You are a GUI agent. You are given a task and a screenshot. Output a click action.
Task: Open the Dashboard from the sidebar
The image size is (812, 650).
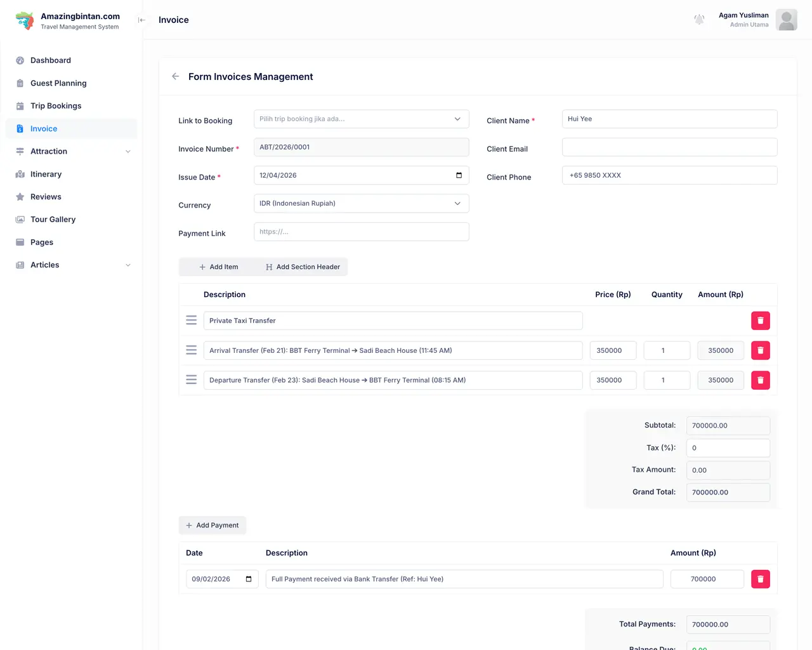(50, 60)
